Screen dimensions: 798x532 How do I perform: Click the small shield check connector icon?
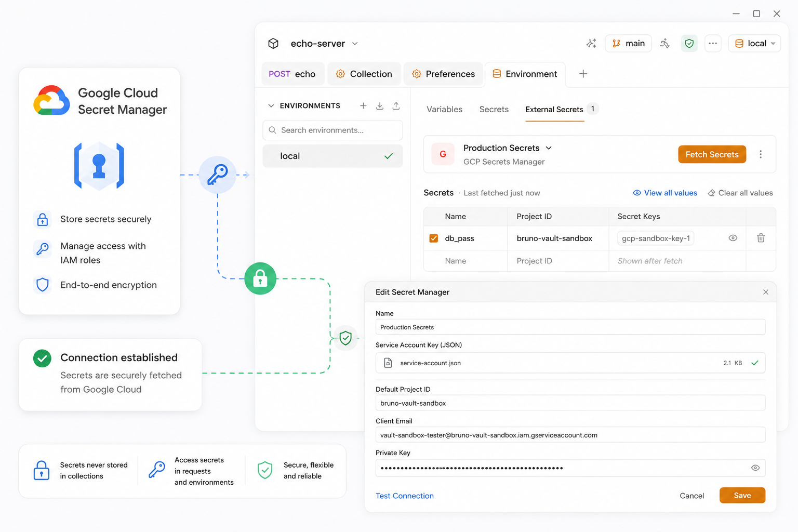pyautogui.click(x=345, y=338)
